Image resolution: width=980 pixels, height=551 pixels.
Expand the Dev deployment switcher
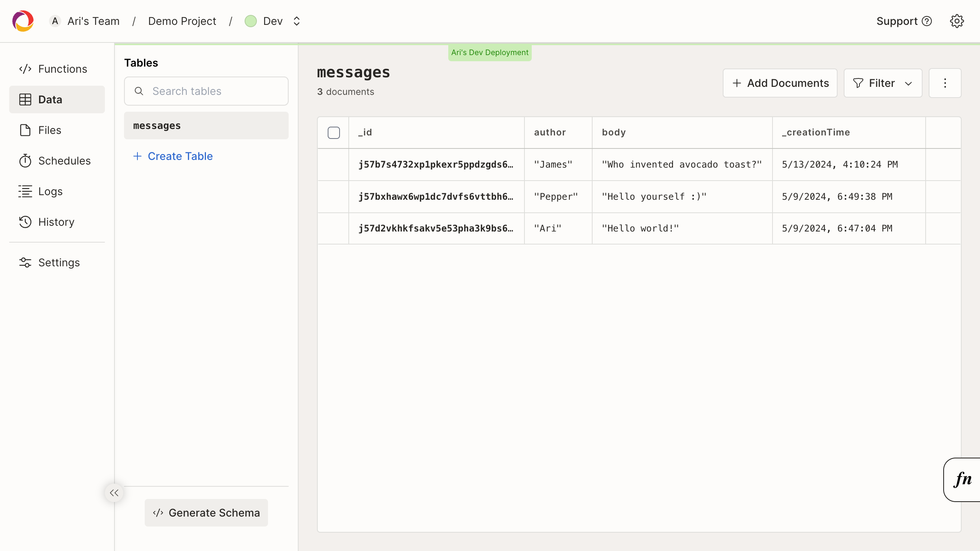297,21
